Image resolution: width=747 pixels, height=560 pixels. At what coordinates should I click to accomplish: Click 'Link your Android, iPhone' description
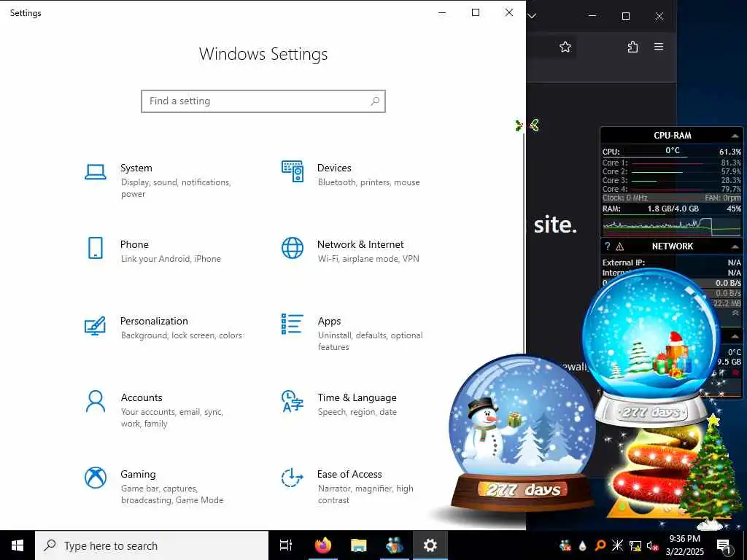171,259
